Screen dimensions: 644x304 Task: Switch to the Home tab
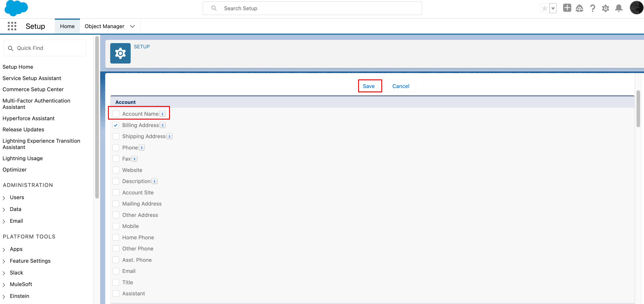[67, 26]
